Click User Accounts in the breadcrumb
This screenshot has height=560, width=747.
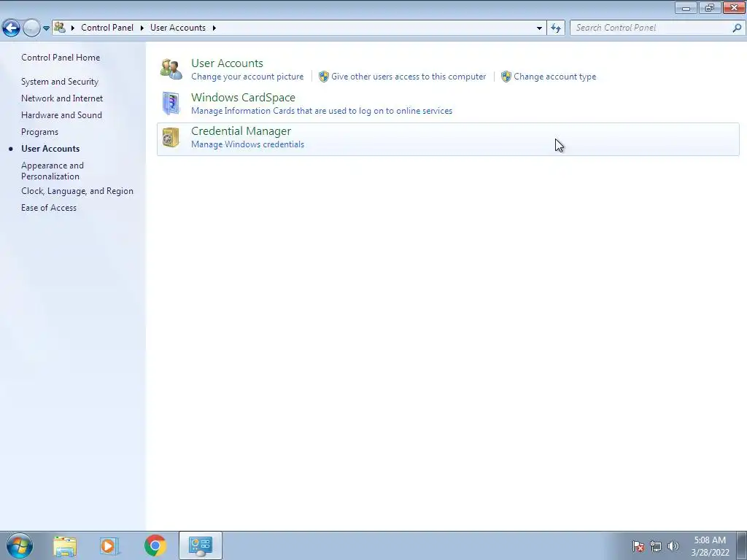point(178,28)
